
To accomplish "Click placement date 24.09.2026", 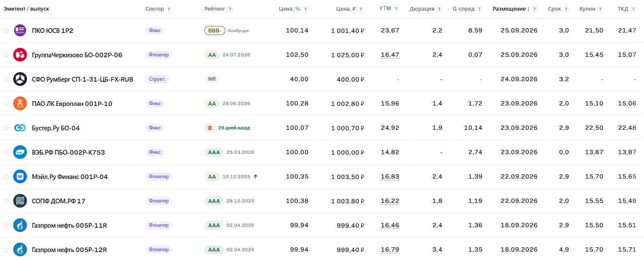I will pos(519,79).
